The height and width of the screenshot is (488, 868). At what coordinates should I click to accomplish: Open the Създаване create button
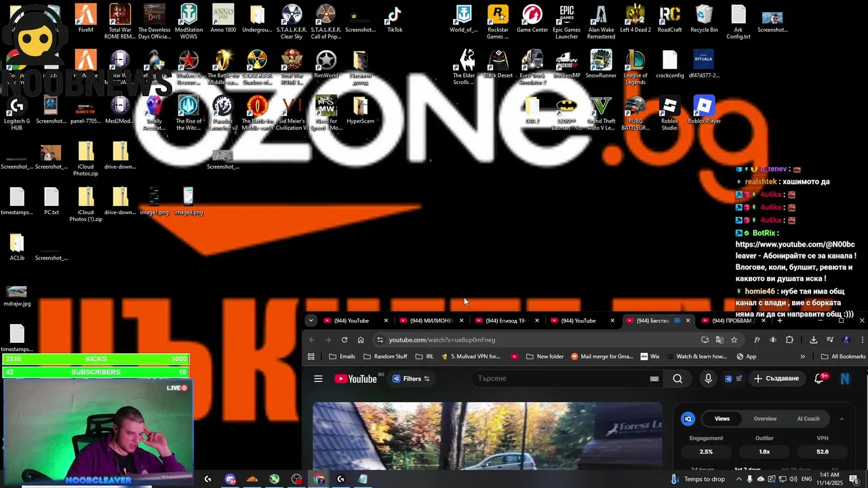[778, 378]
